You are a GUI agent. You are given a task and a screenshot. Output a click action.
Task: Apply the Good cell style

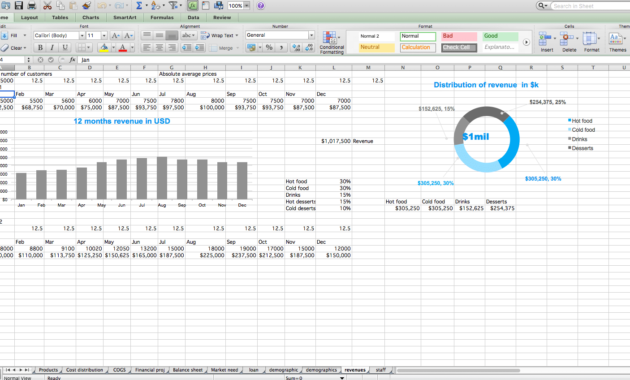click(x=500, y=36)
